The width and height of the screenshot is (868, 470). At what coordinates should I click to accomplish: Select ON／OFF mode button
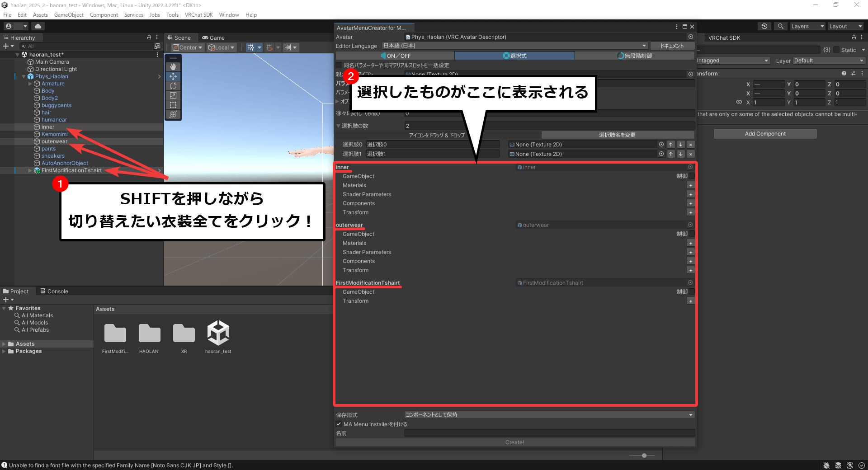click(395, 56)
